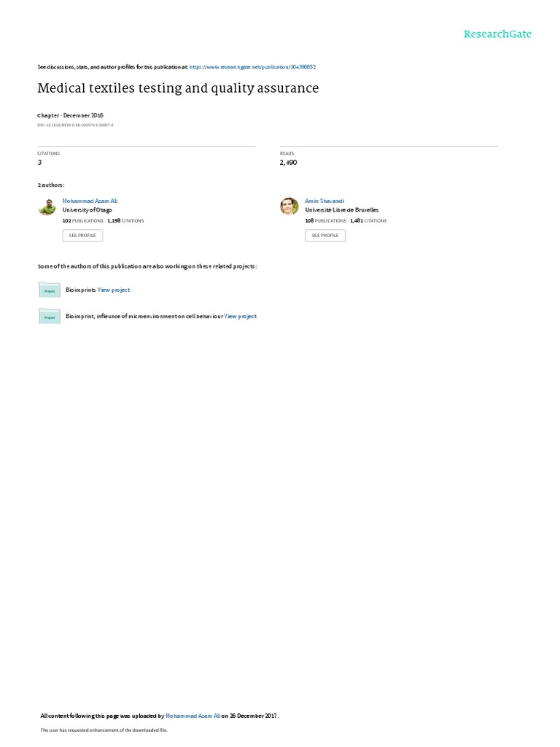
Task: Click the DOI text under Chapter date
Action: [x=75, y=125]
